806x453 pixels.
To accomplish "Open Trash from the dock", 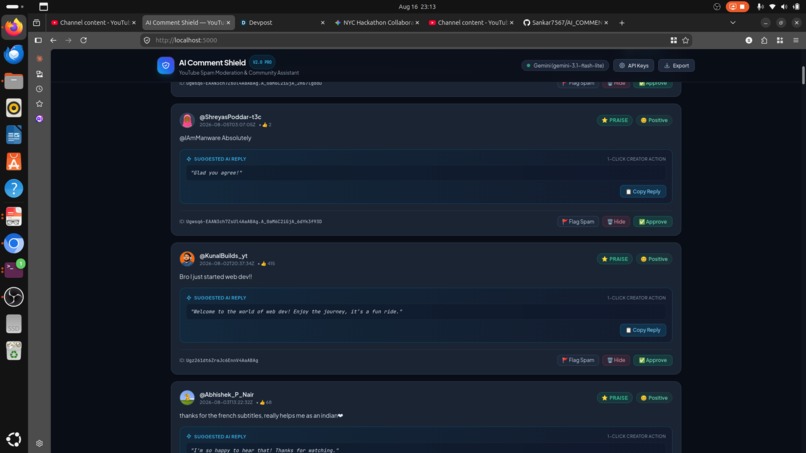I will tap(14, 351).
